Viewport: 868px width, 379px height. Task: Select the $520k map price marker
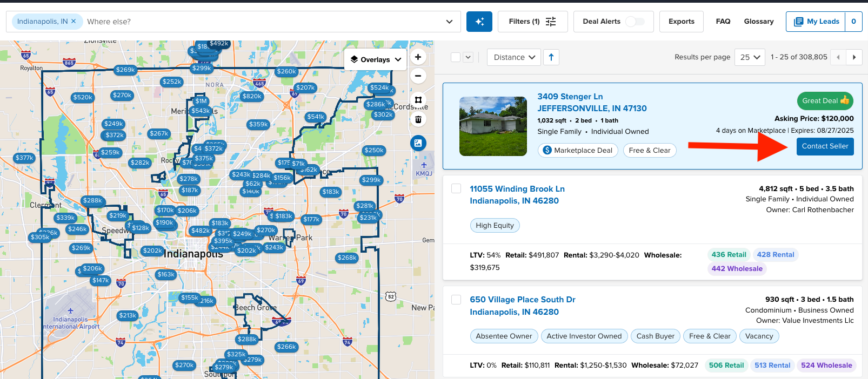[x=83, y=98]
